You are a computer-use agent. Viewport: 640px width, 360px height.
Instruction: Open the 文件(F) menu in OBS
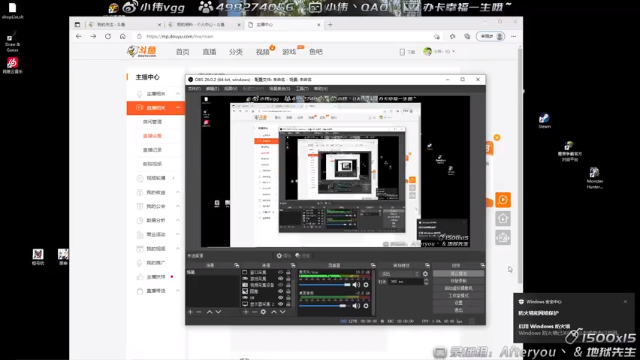pos(194,89)
